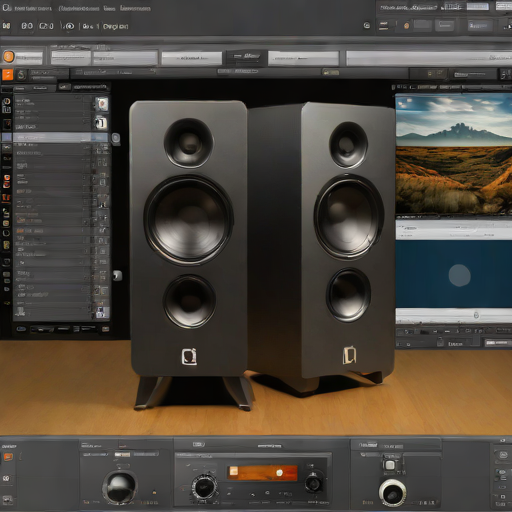Open the mountain landscape preview image
The height and width of the screenshot is (512, 512).
[454, 154]
